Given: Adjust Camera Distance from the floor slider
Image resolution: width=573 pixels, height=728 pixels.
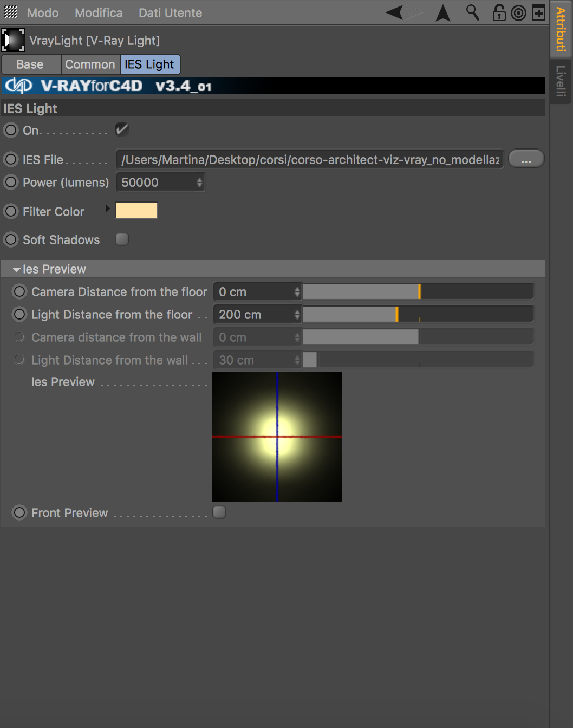Looking at the screenshot, I should pos(418,291).
